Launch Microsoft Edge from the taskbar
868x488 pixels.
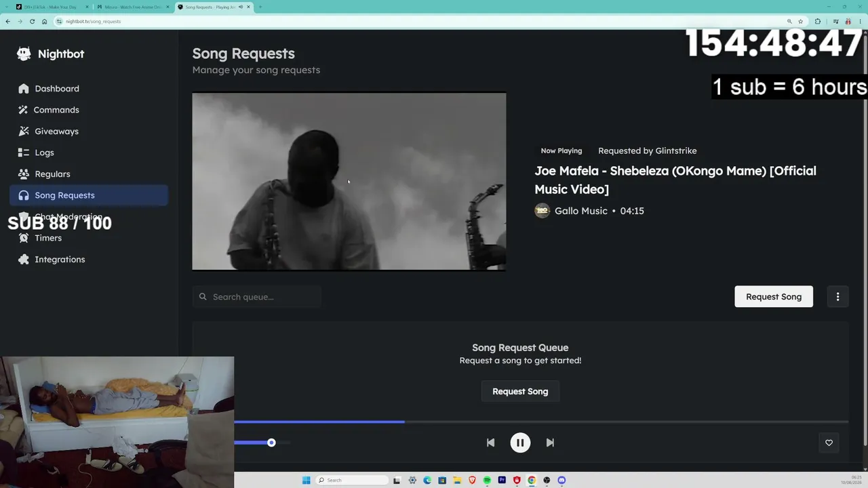coord(427,481)
